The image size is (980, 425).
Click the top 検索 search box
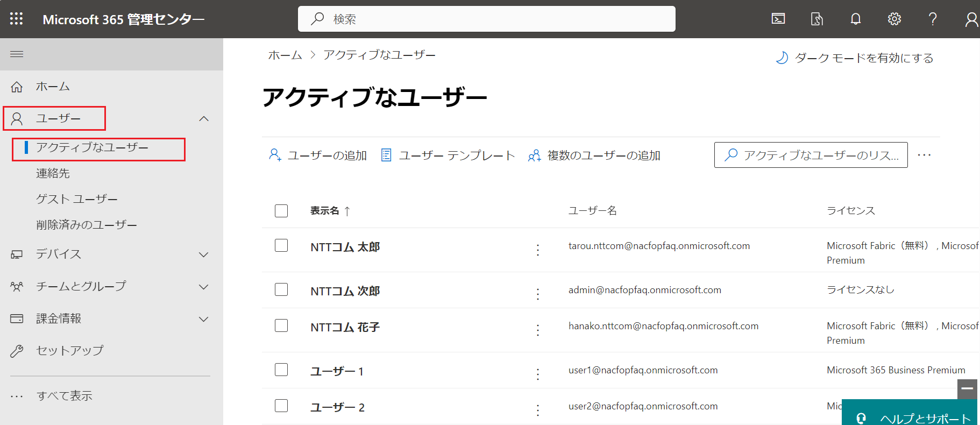point(487,19)
